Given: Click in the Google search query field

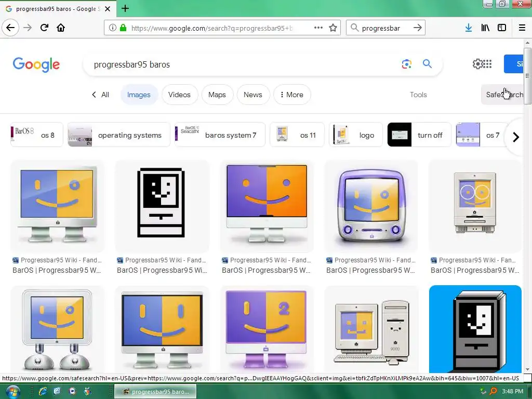Looking at the screenshot, I should 244,64.
